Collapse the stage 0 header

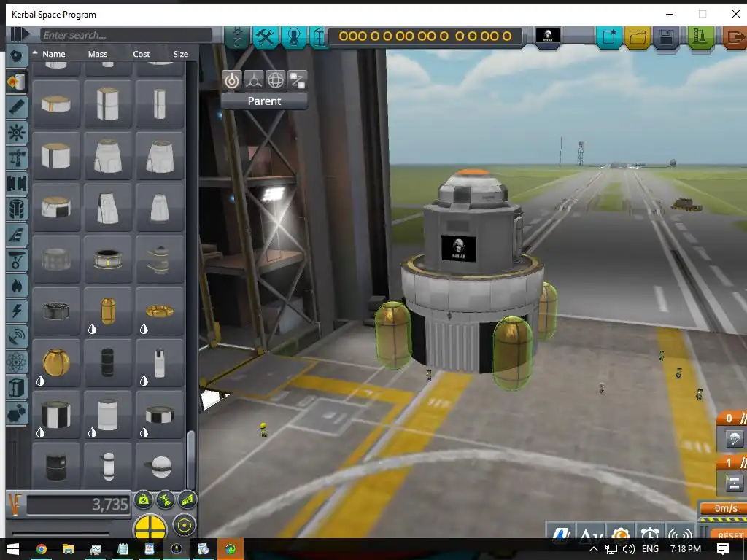[x=732, y=418]
